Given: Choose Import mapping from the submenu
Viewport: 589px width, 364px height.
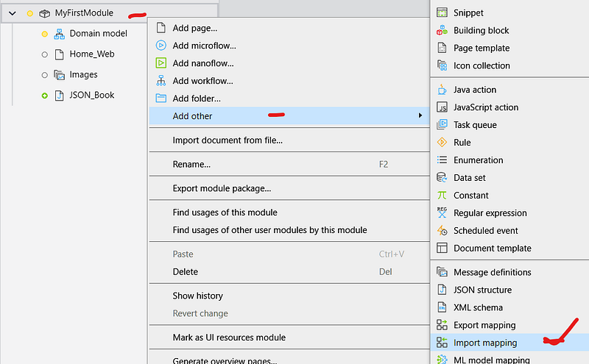Looking at the screenshot, I should click(x=484, y=343).
